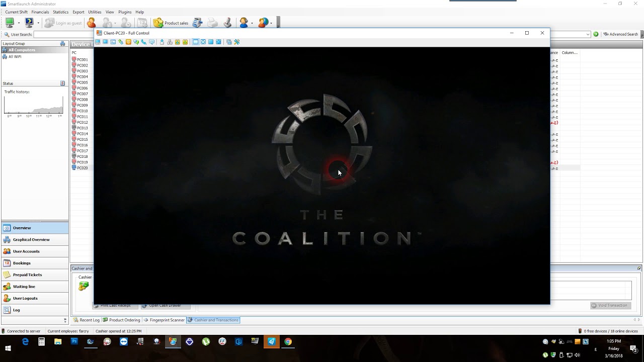
Task: Open the Help menu
Action: 140,12
